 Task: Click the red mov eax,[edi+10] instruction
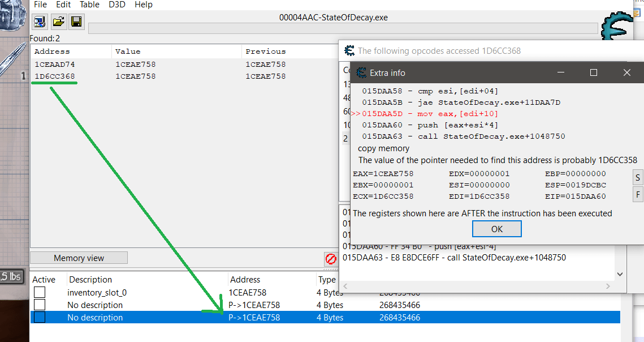coord(430,114)
